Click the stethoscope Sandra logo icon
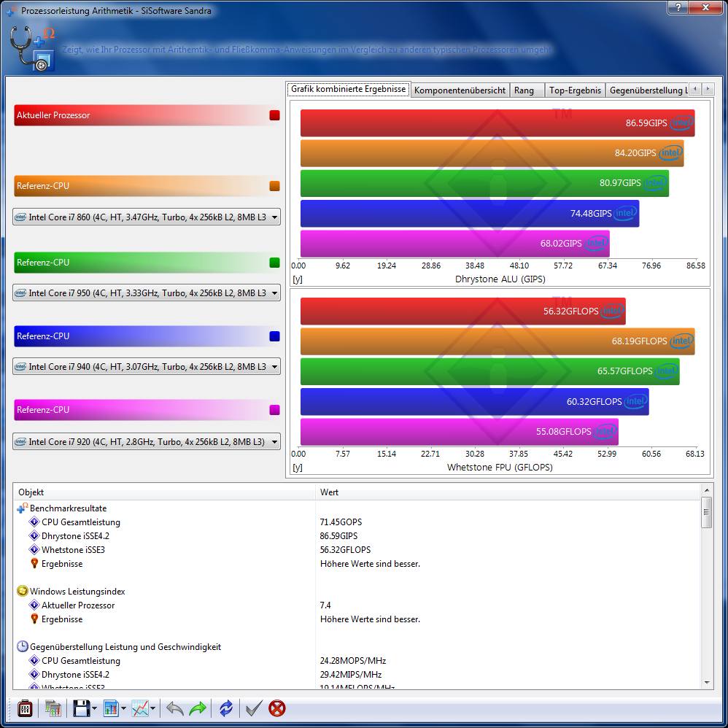Viewport: 728px width, 728px height. coord(32,48)
